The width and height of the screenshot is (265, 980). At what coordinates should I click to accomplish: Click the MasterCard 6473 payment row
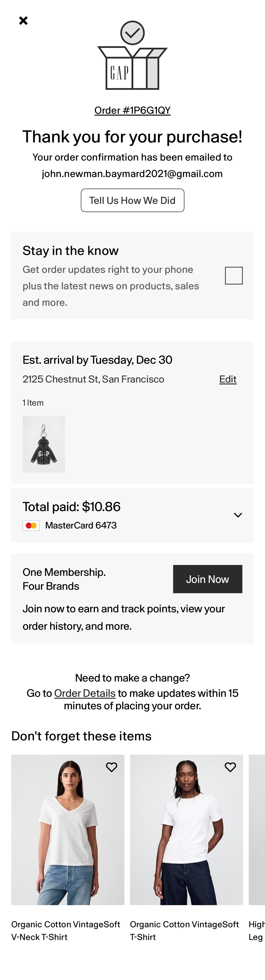81,525
